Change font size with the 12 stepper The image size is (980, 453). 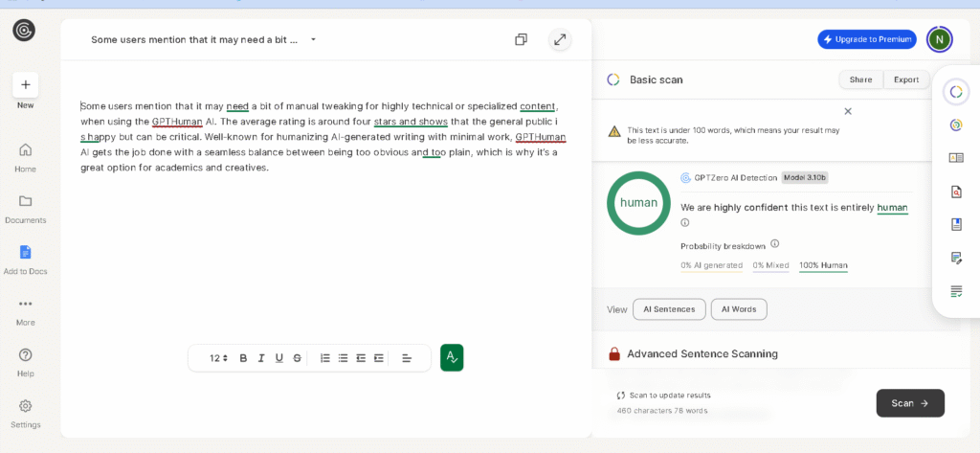click(218, 358)
